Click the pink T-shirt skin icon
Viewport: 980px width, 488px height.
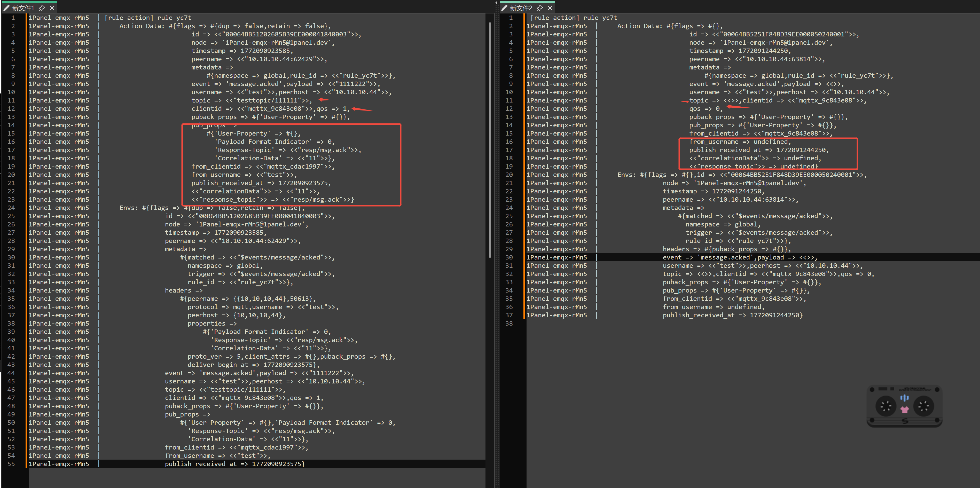click(904, 410)
